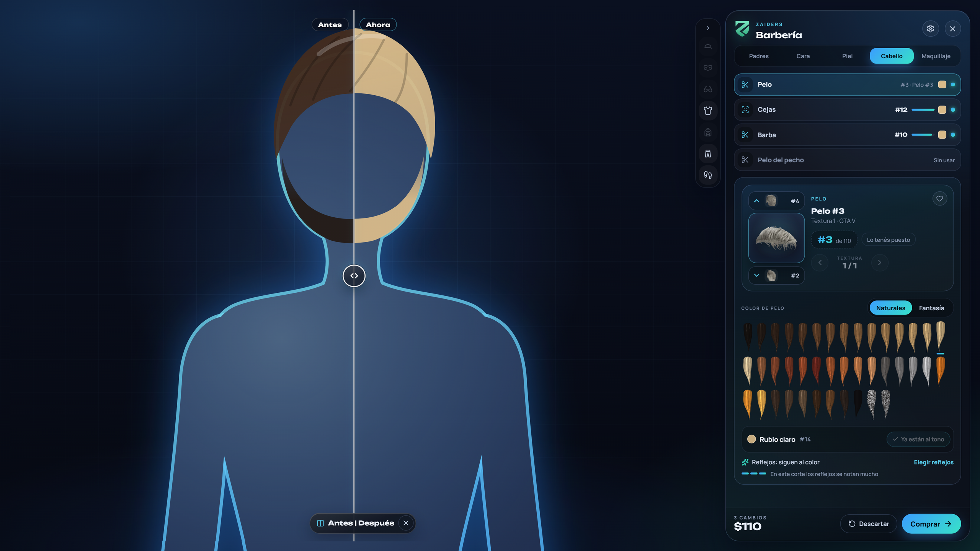
Task: Open the Padres tab
Action: 759,56
